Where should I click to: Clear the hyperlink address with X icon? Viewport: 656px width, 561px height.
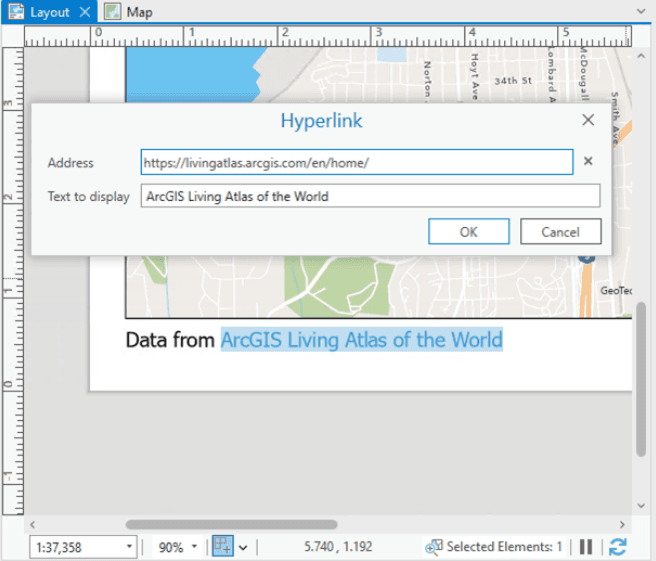click(x=588, y=162)
